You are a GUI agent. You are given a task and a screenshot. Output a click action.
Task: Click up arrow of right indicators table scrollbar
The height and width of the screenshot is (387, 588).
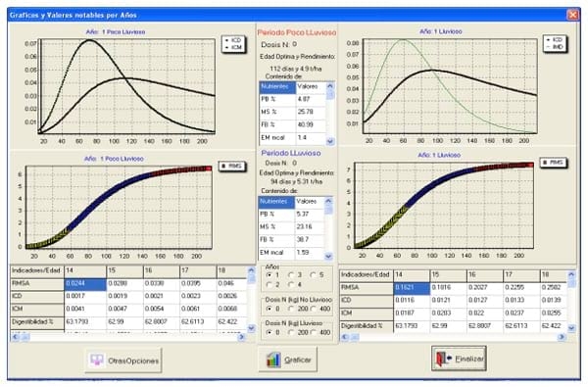[571, 274]
